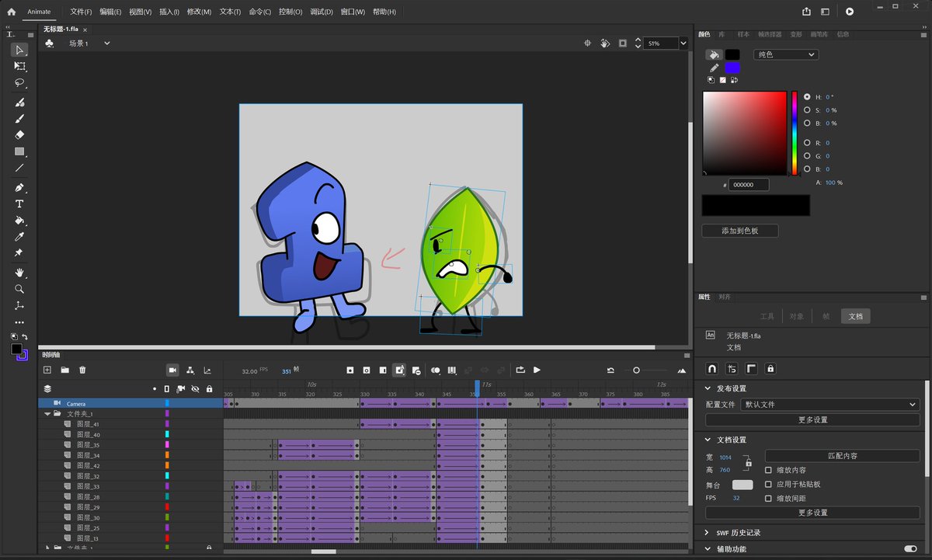
Task: Click the 匹配内容 button
Action: pyautogui.click(x=842, y=456)
